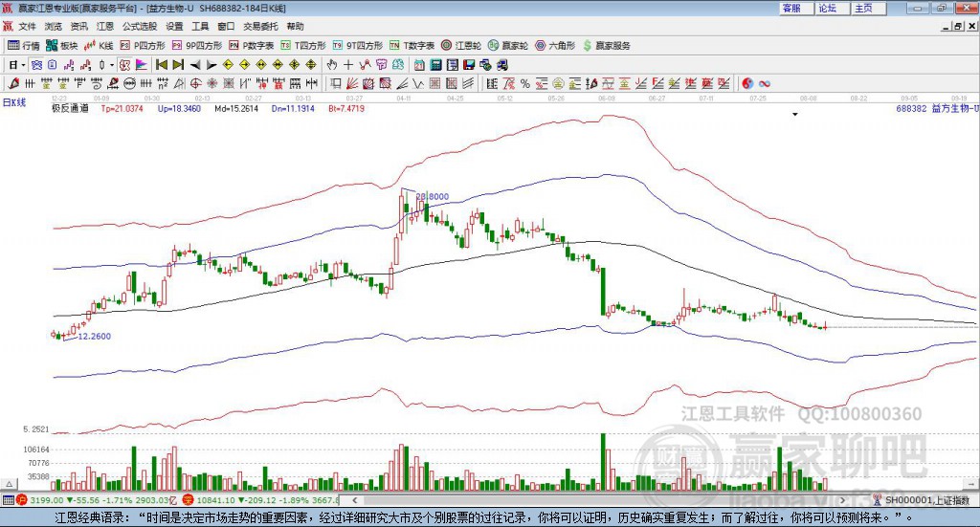Open the T数字表 tool
Viewport: 980px width, 527px height.
tap(412, 46)
